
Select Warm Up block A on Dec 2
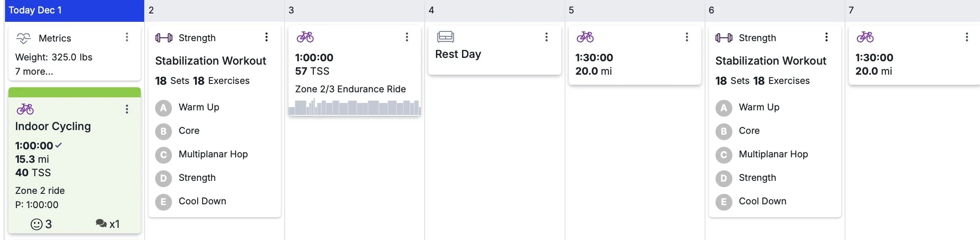pos(164,108)
